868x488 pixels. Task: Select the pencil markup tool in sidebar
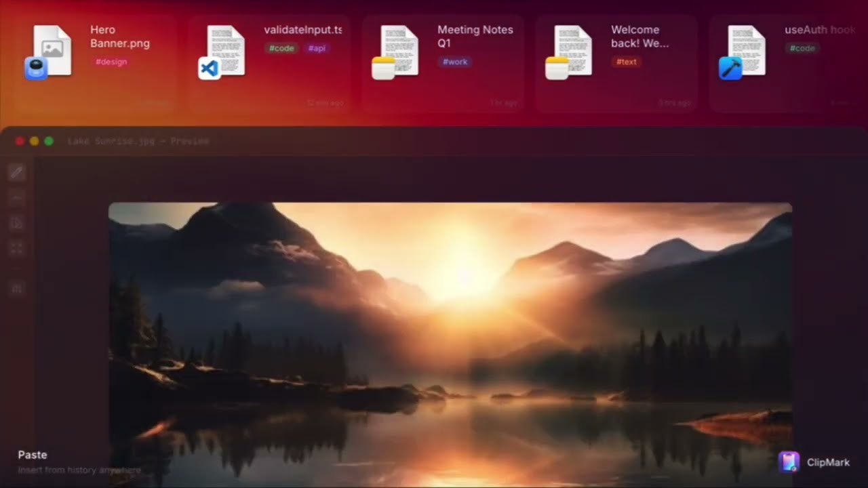[17, 172]
